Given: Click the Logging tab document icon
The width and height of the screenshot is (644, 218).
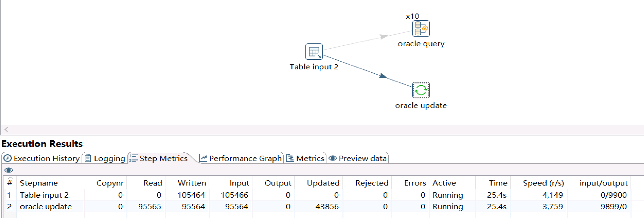Looking at the screenshot, I should [x=88, y=158].
